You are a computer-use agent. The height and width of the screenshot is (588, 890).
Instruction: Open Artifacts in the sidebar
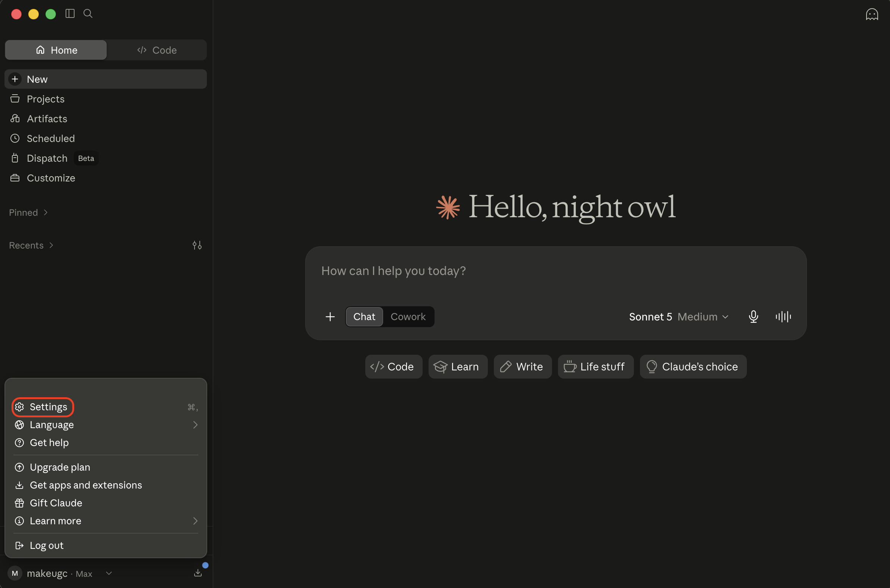[x=106, y=118]
